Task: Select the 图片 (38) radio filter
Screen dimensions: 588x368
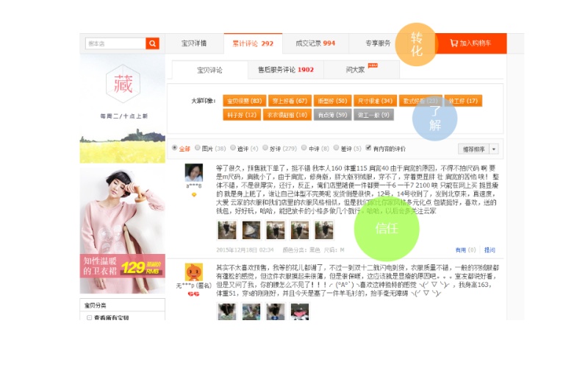Action: click(x=198, y=148)
